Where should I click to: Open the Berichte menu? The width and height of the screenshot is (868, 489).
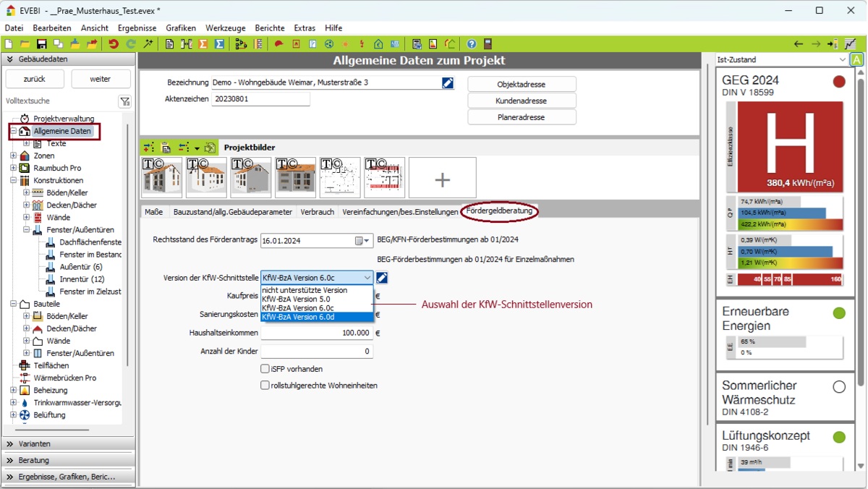coord(270,28)
